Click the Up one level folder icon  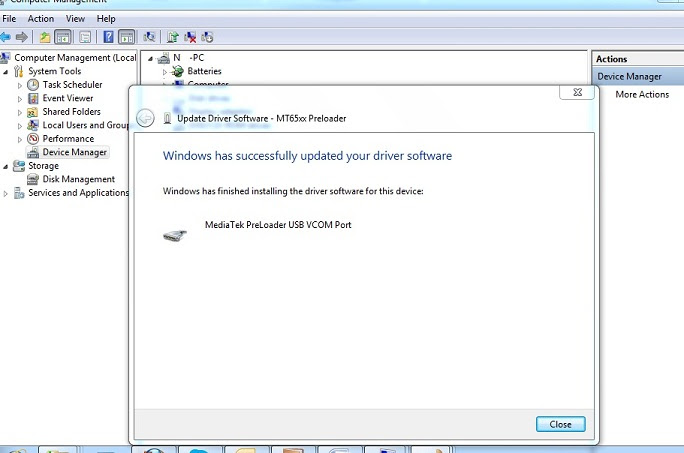tap(44, 38)
